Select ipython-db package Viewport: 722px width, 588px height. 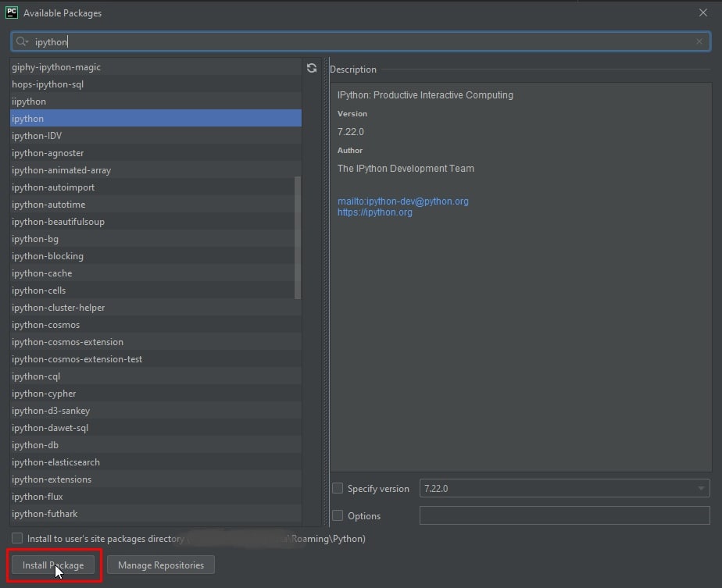tap(155, 445)
